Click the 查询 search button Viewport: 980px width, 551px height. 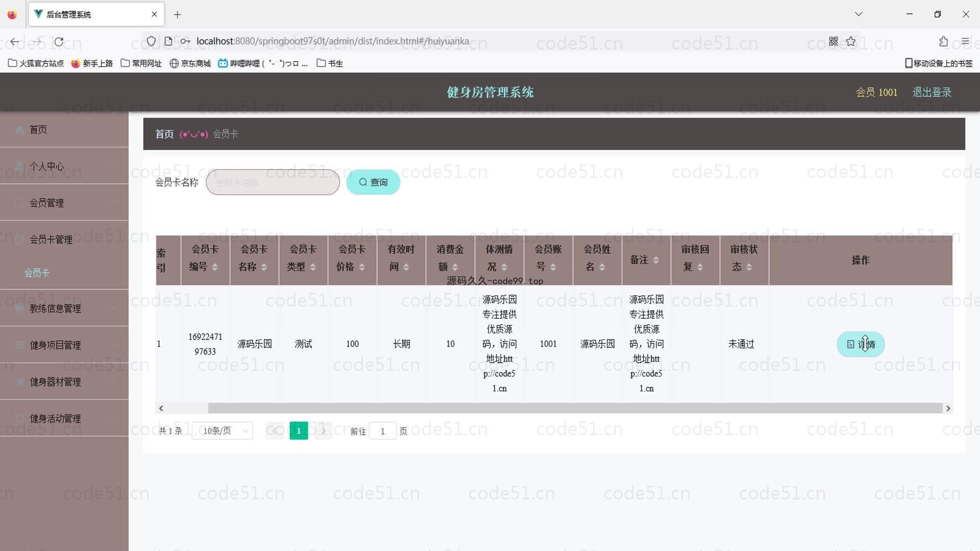(x=373, y=182)
